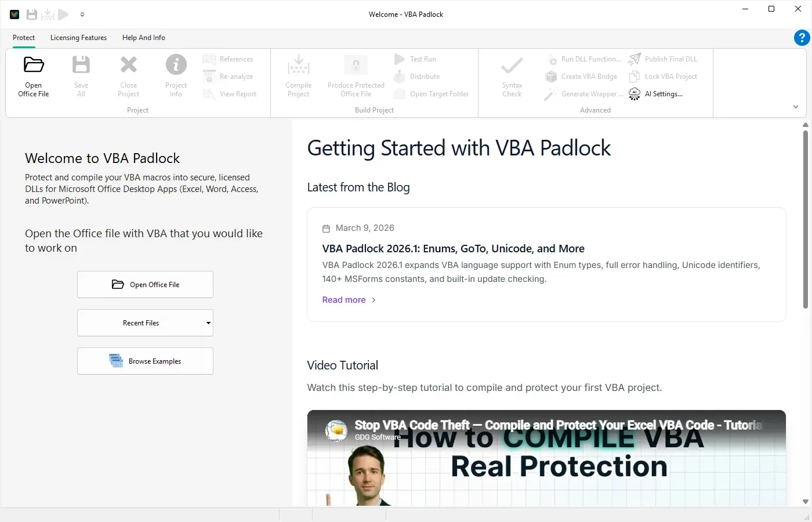
Task: Click the Open Office File welcome button
Action: pyautogui.click(x=145, y=284)
